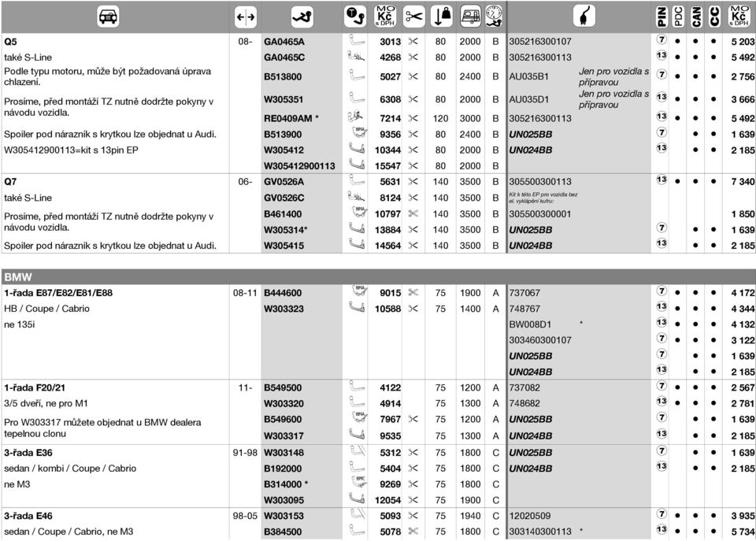756x541 pixels.
Task: Click the scissors icon in the RE0409AM row
Action: click(x=413, y=118)
